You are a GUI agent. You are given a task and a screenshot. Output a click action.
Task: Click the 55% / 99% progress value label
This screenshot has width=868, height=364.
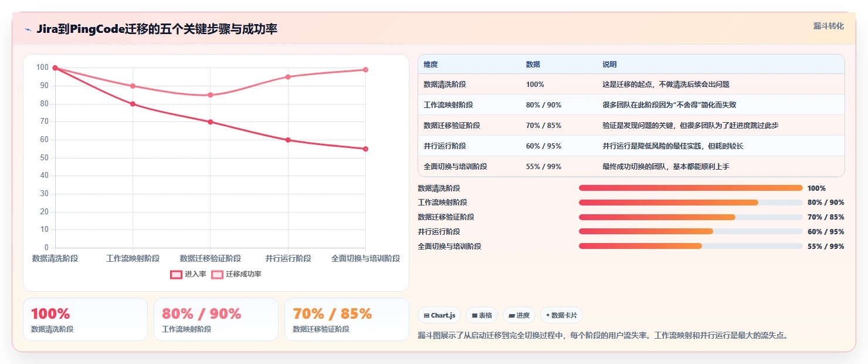(826, 247)
